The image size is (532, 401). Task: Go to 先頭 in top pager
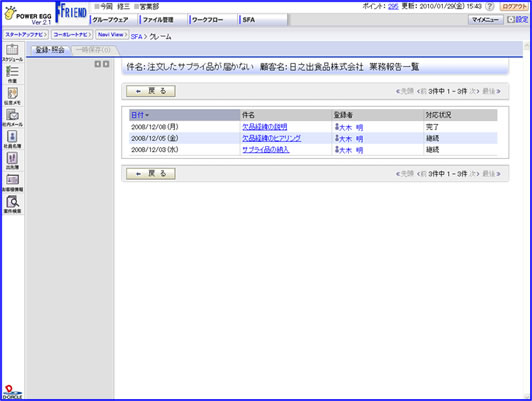405,91
